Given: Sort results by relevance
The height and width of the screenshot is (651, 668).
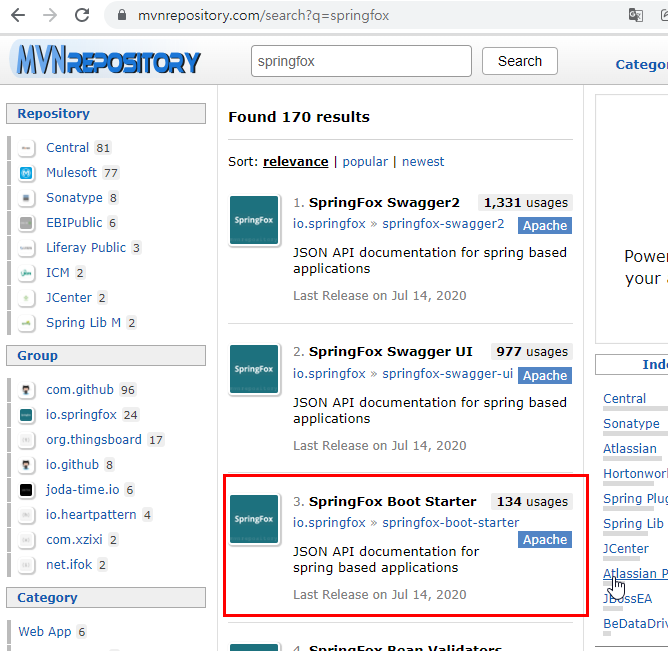Looking at the screenshot, I should 296,162.
